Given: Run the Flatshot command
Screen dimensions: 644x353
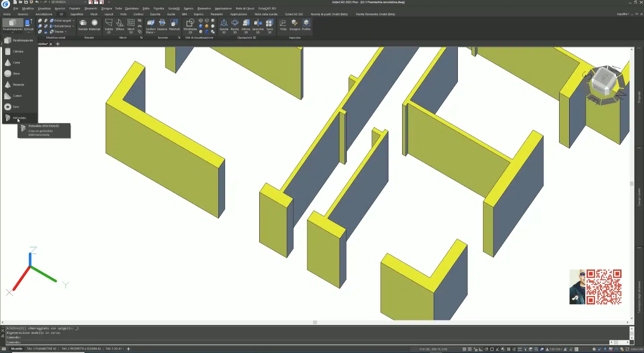Looking at the screenshot, I should coord(174,25).
